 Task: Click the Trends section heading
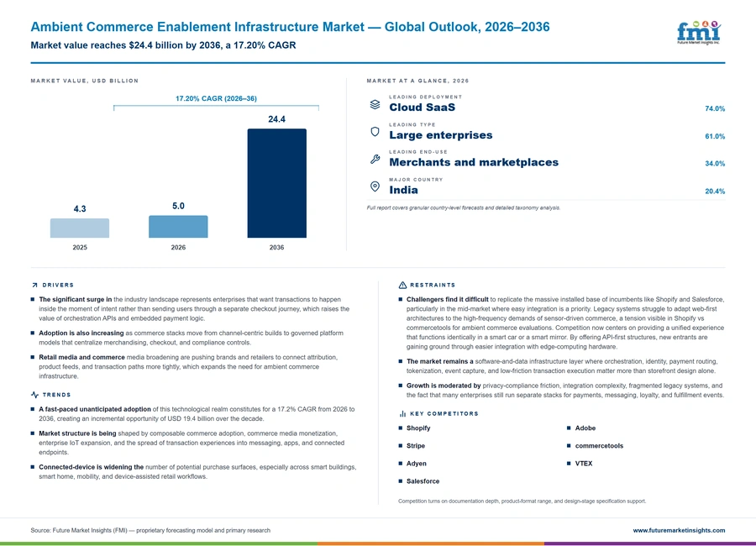tap(56, 395)
